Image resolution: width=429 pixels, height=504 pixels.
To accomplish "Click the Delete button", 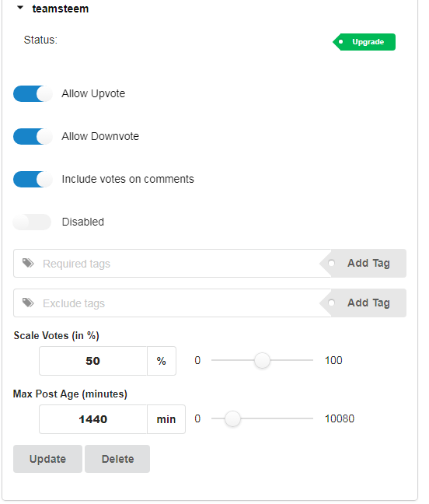I will tap(117, 459).
